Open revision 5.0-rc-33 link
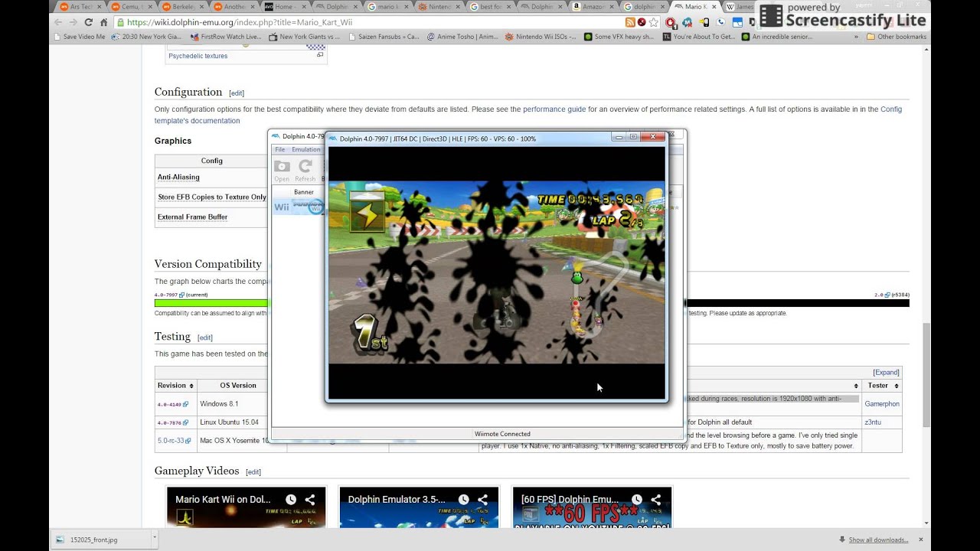980x551 pixels. 173,441
